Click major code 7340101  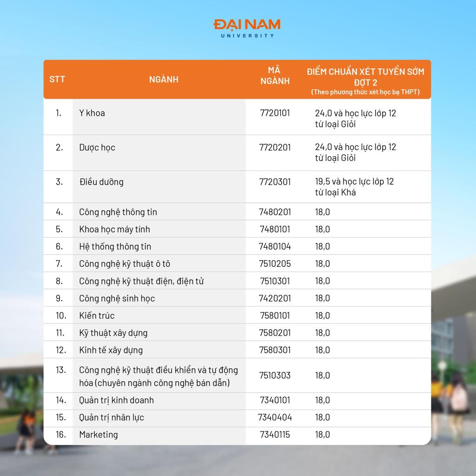(275, 400)
